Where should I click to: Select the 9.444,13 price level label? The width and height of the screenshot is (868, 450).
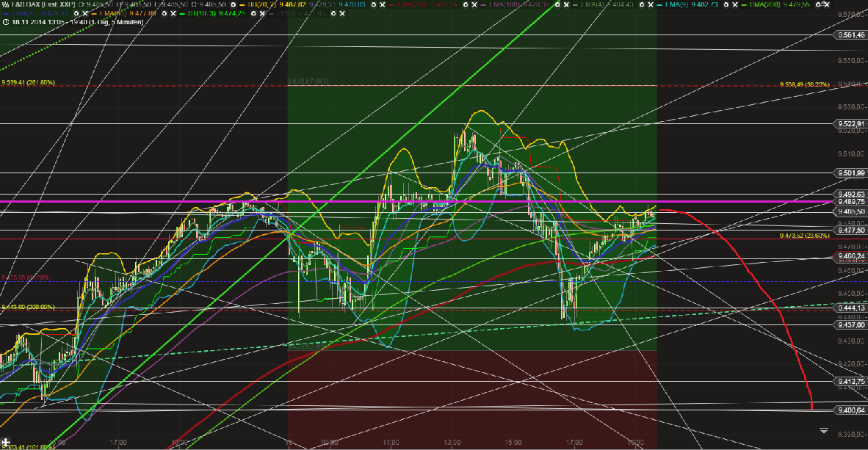tap(850, 308)
